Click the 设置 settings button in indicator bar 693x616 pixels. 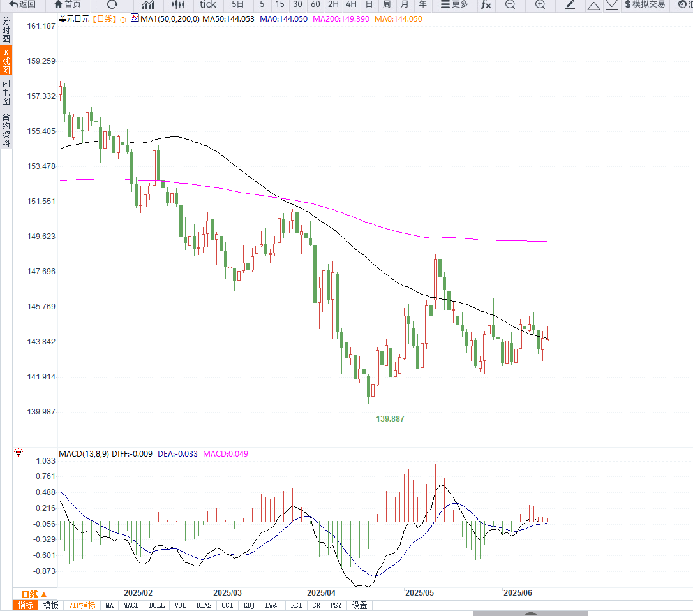(359, 605)
